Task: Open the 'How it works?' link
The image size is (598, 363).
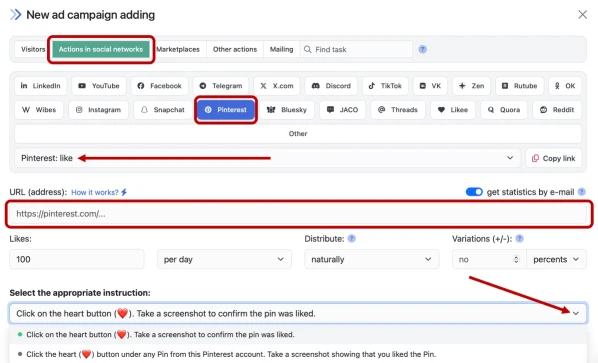Action: click(99, 192)
